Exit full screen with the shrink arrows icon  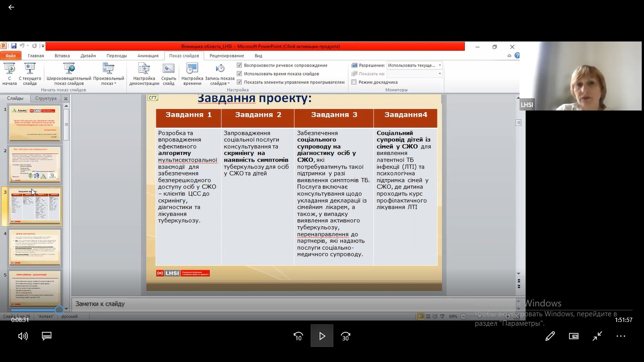pyautogui.click(x=597, y=336)
